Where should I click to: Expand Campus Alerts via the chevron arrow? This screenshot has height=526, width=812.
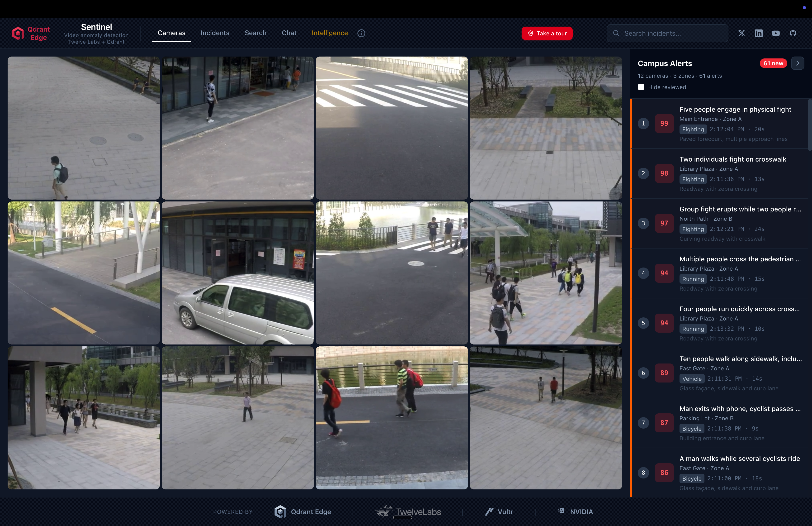pyautogui.click(x=798, y=63)
